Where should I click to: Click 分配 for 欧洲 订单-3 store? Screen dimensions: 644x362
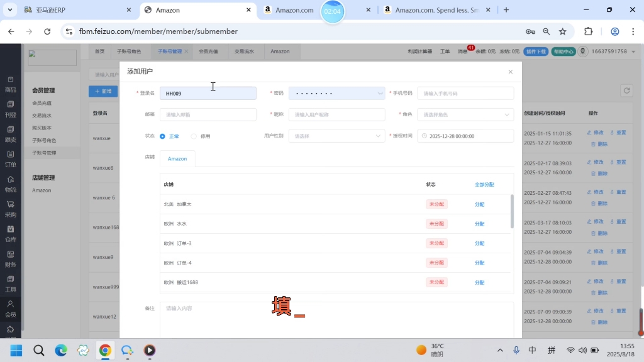[x=479, y=243]
